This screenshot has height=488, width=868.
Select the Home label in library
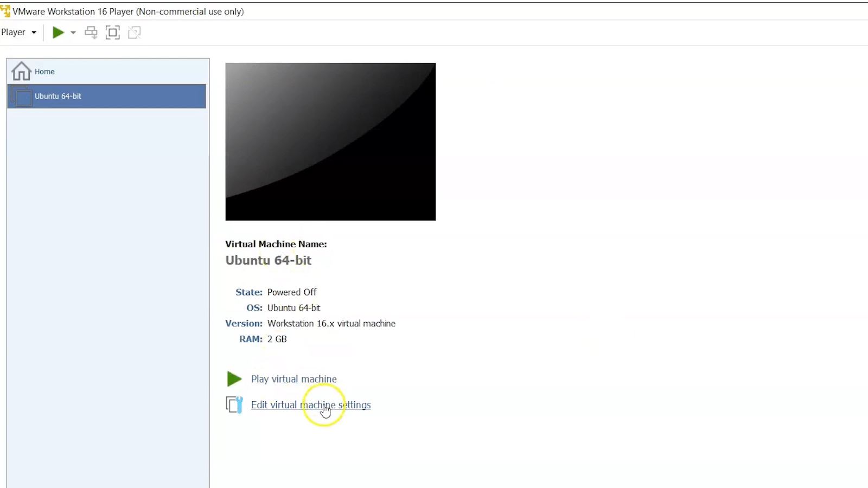(x=44, y=72)
